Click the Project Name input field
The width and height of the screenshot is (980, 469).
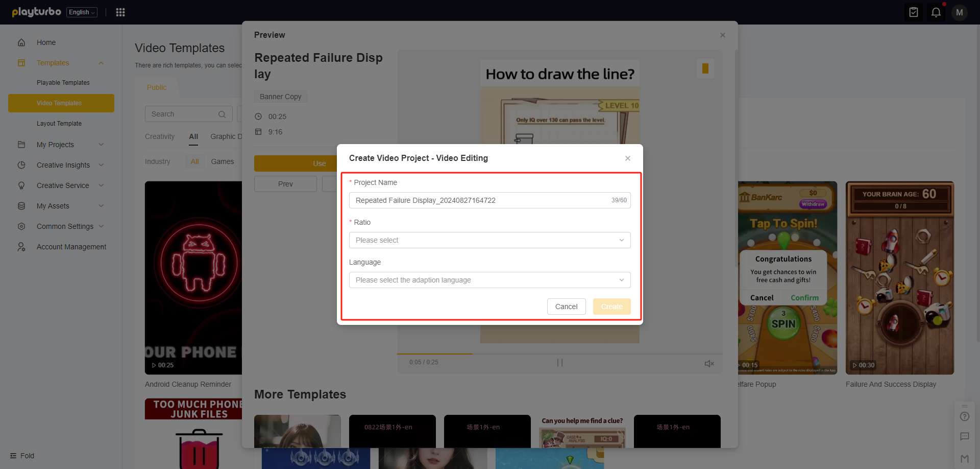[x=480, y=200]
